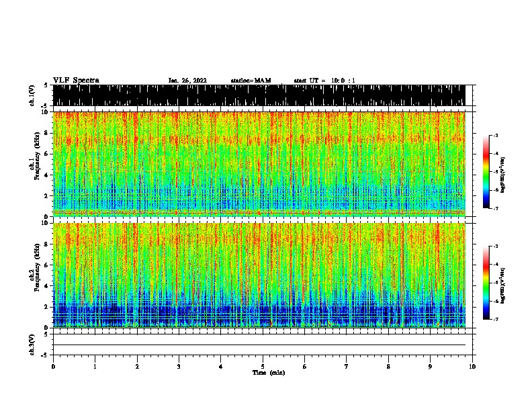Click the "5" tick on ch.3(V) axis
Image resolution: width=532 pixels, height=411 pixels.
pos(46,334)
